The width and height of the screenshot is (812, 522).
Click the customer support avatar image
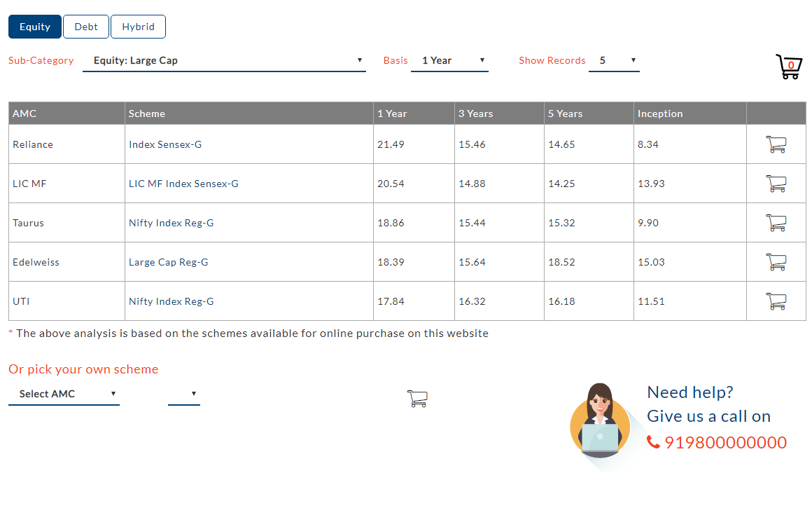tap(599, 420)
